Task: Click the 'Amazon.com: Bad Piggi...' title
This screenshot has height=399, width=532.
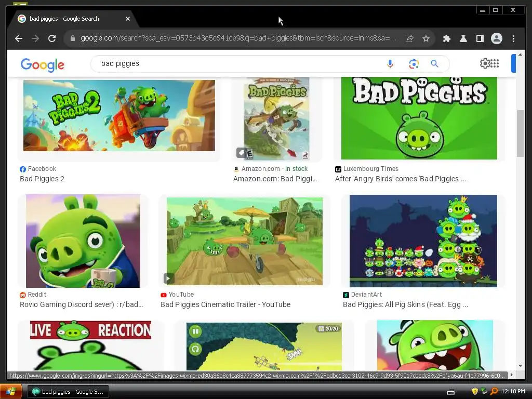Action: point(275,179)
